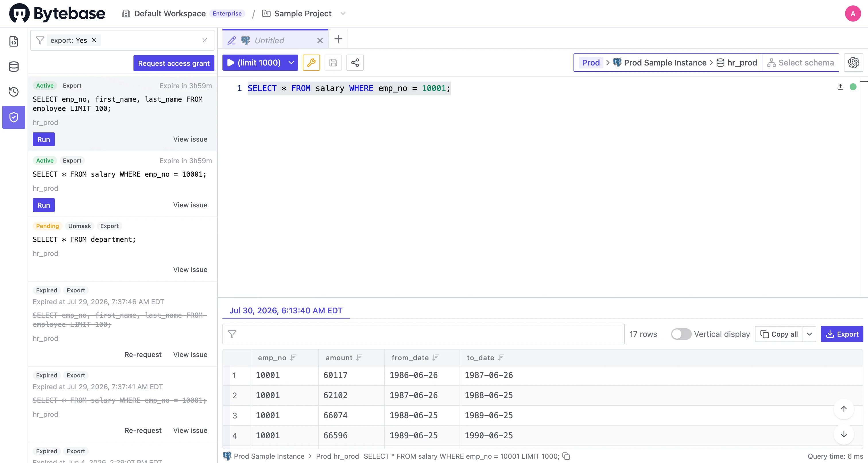The height and width of the screenshot is (463, 868).
Task: Click scroll to top arrow button
Action: [x=843, y=409]
